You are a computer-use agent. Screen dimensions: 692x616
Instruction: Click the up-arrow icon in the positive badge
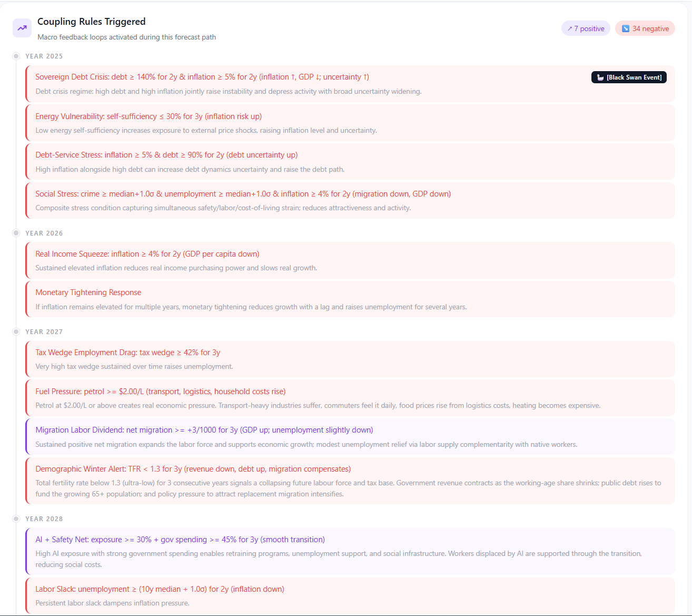pyautogui.click(x=570, y=28)
